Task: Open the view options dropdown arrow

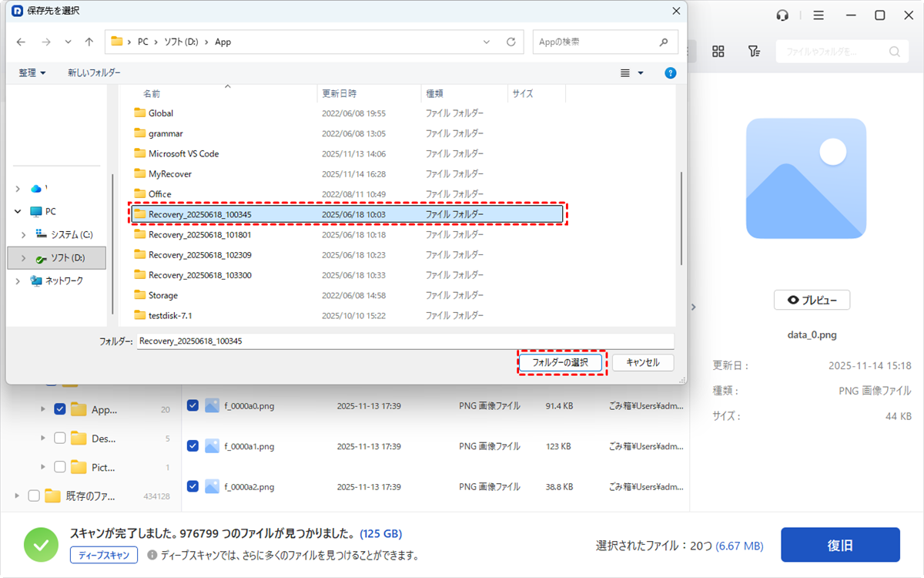Action: [x=641, y=72]
